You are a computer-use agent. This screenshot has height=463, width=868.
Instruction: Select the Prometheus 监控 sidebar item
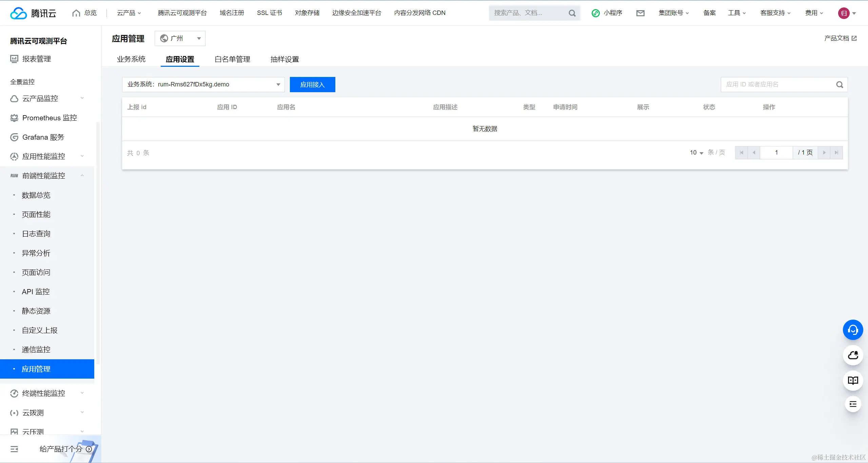[x=49, y=118]
